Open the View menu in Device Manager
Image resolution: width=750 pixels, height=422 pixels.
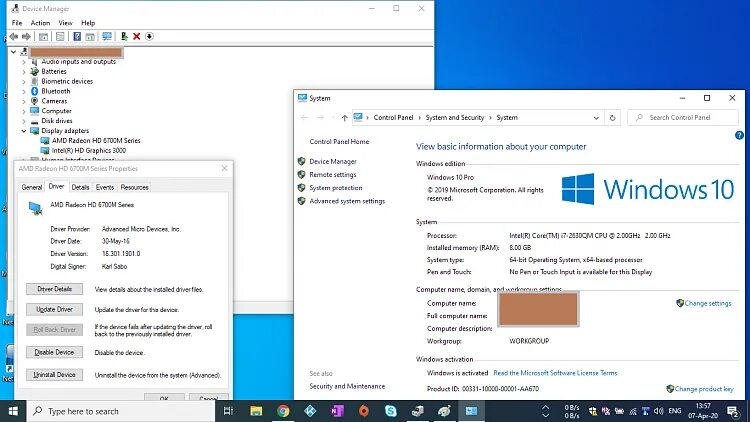(x=66, y=22)
